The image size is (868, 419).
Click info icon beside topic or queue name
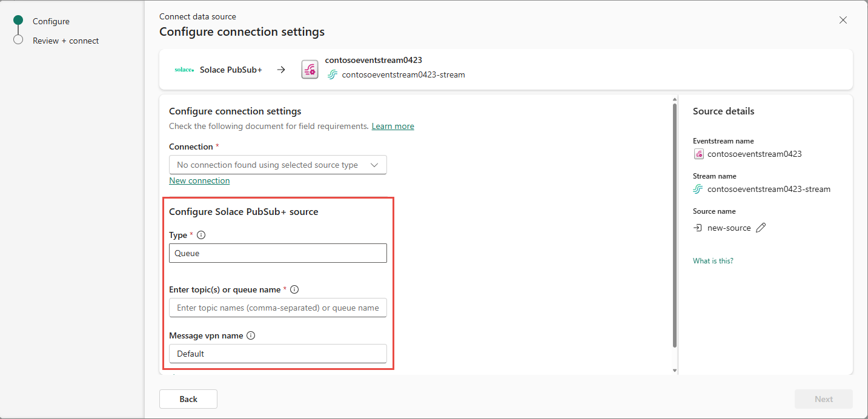click(294, 289)
